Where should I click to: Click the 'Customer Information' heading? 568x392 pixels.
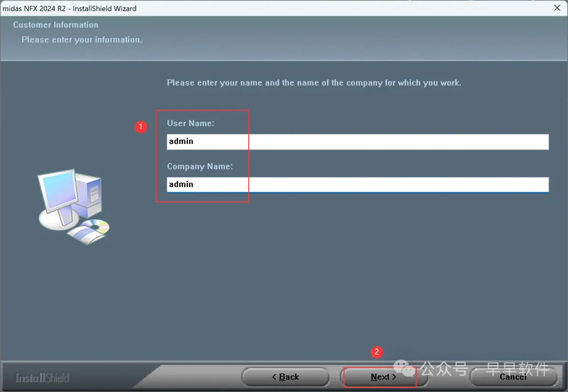[x=56, y=25]
